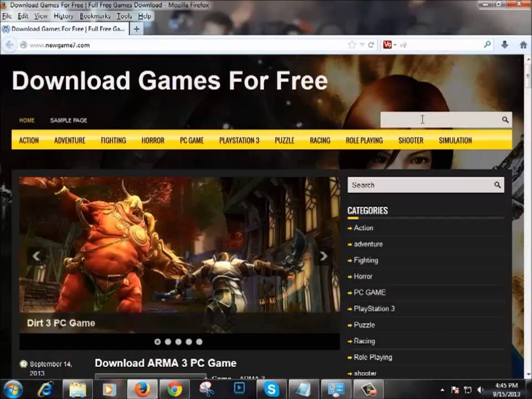The width and height of the screenshot is (532, 399).
Task: Open the ADVENTURE category in yellow bar
Action: click(x=70, y=140)
